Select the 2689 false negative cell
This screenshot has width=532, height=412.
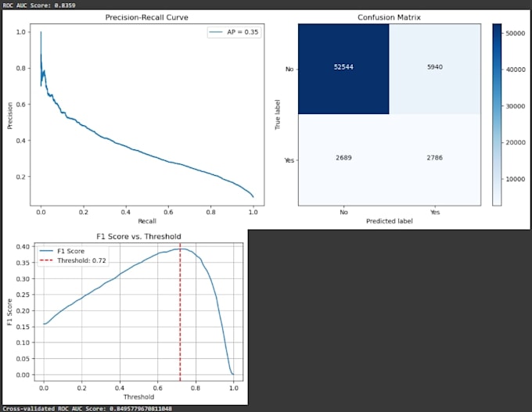343,159
